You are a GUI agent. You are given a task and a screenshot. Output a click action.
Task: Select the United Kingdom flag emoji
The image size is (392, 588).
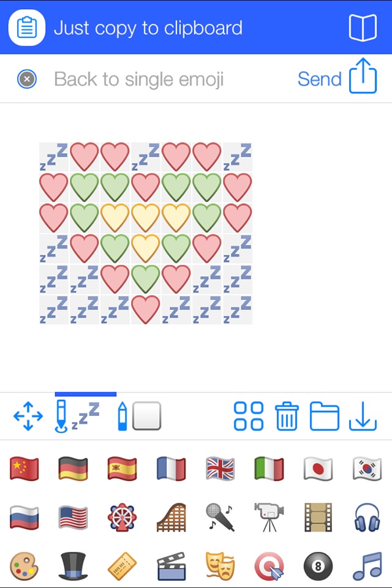click(x=221, y=469)
